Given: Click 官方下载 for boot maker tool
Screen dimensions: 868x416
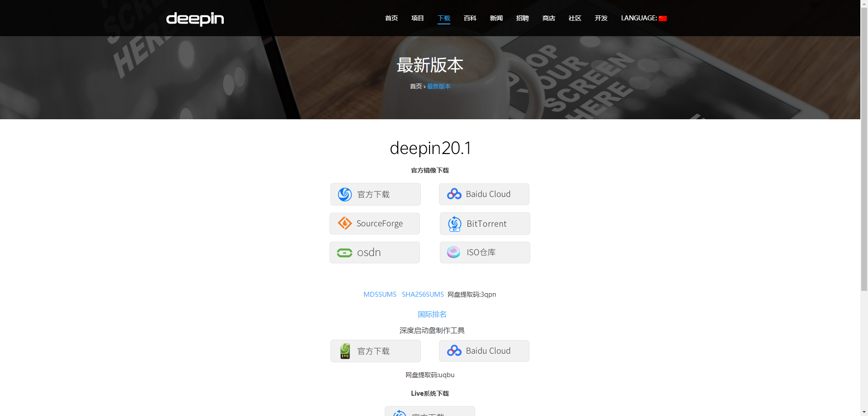Looking at the screenshot, I should (x=376, y=351).
